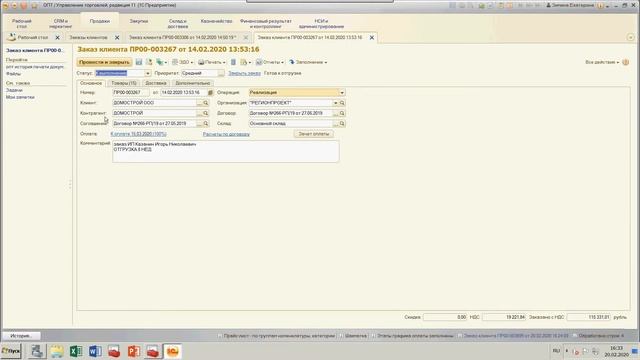The image size is (640, 360).
Task: Open the Казначейство section
Action: point(216,21)
